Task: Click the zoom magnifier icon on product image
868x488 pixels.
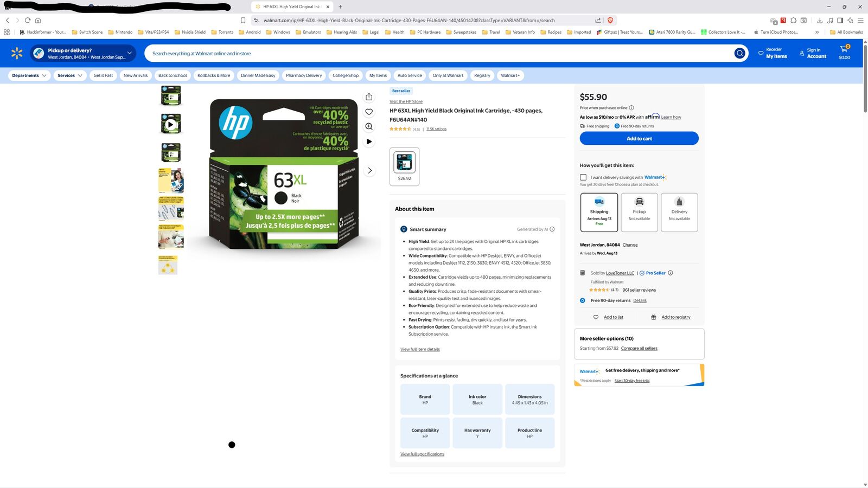Action: pyautogui.click(x=369, y=126)
